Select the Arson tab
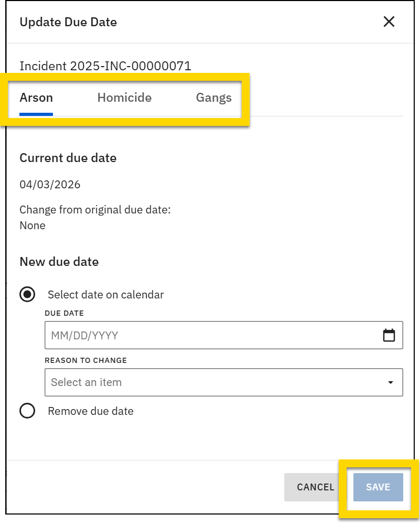Image resolution: width=420 pixels, height=525 pixels. click(36, 98)
